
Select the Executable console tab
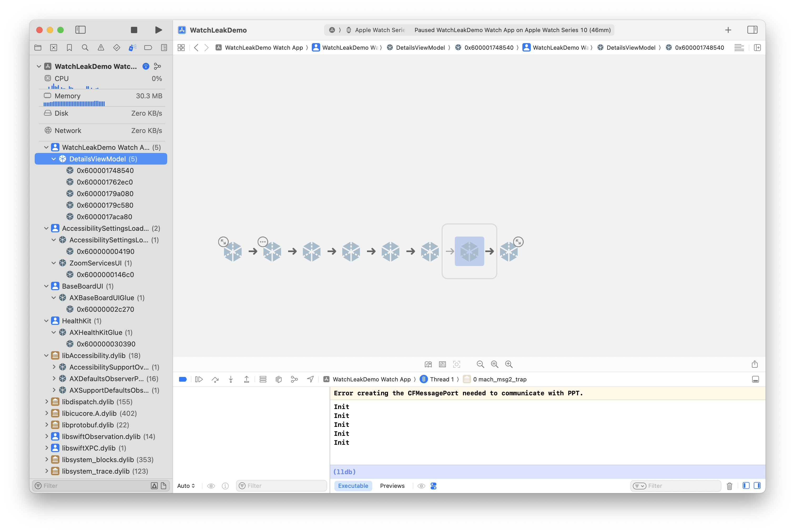pyautogui.click(x=353, y=486)
